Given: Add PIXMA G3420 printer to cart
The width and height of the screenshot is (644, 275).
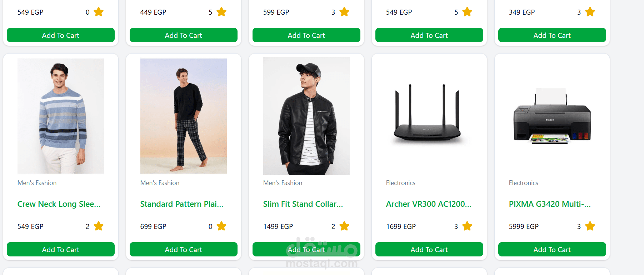Looking at the screenshot, I should [x=552, y=249].
